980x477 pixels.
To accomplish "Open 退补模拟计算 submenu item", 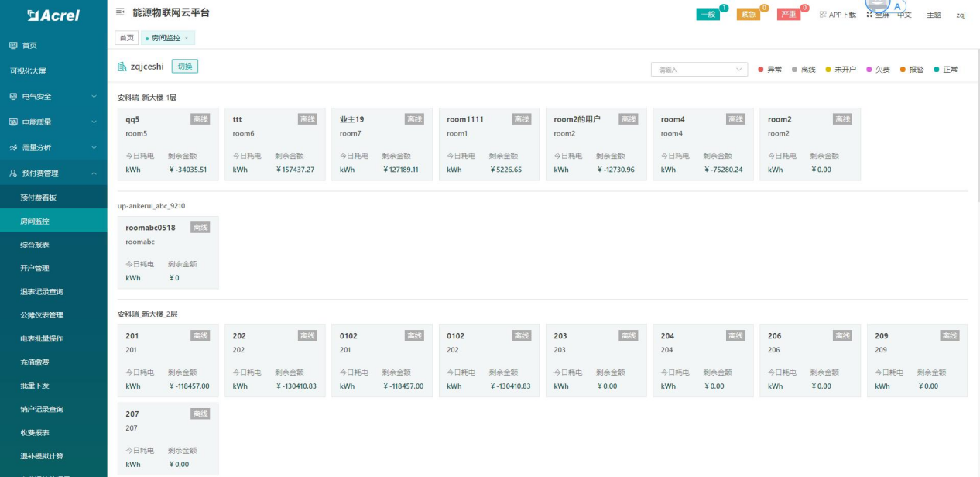I will coord(53,456).
